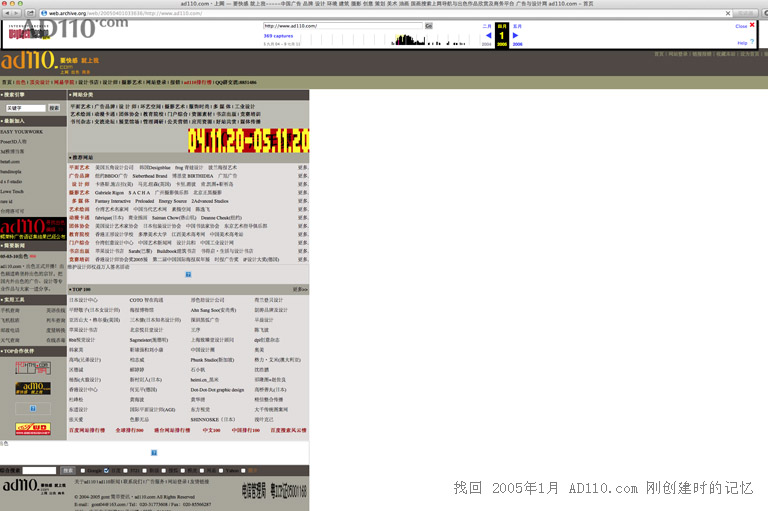This screenshot has height=511, width=768.
Task: Click the black ad110 partner logo in the sidebar
Action: pos(33,388)
